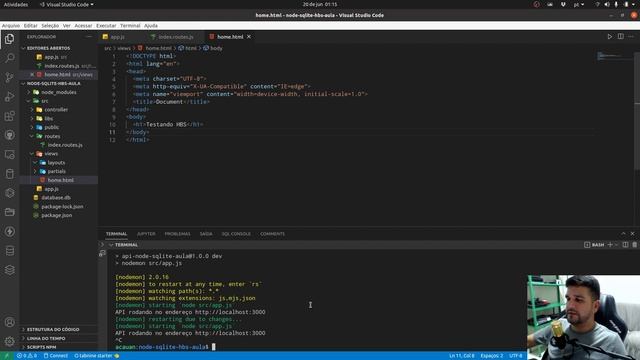Image resolution: width=640 pixels, height=360 pixels.
Task: Open the Saída panel tab
Action: (206, 234)
